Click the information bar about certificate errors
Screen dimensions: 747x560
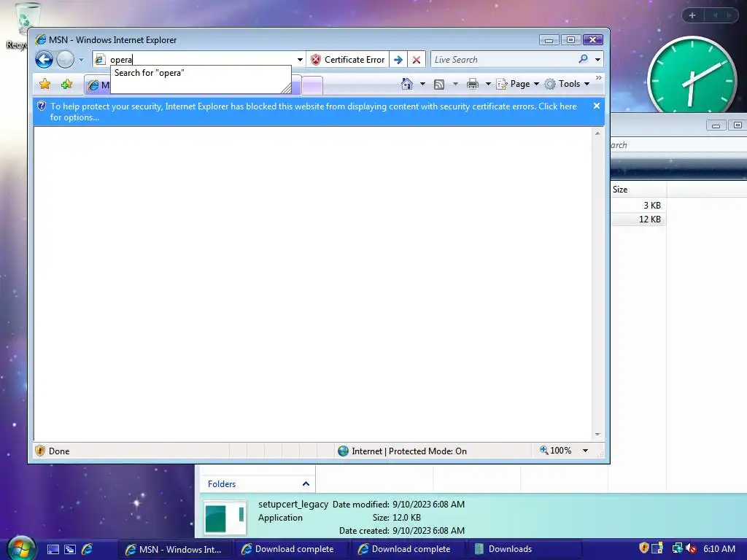[x=314, y=112]
